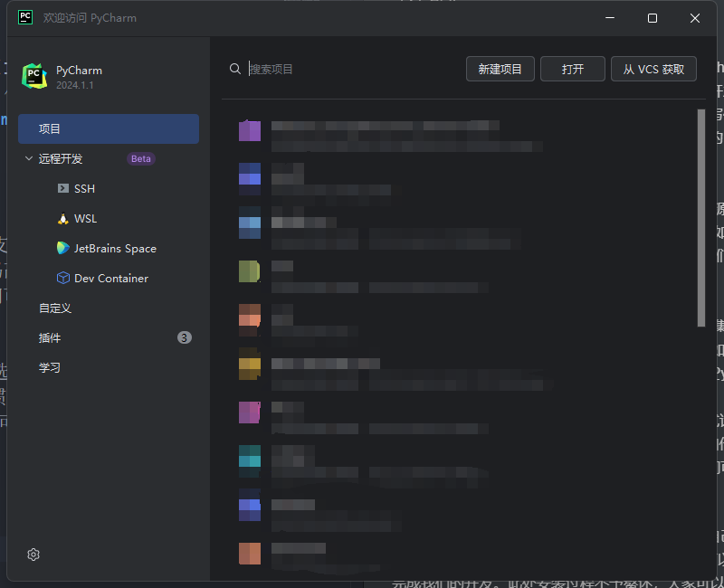Click the PyCharm logo in sidebar
The width and height of the screenshot is (724, 588).
[34, 76]
